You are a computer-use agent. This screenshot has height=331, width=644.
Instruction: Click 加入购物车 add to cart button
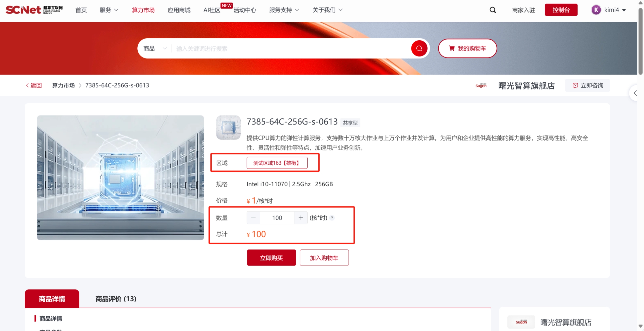tap(324, 258)
